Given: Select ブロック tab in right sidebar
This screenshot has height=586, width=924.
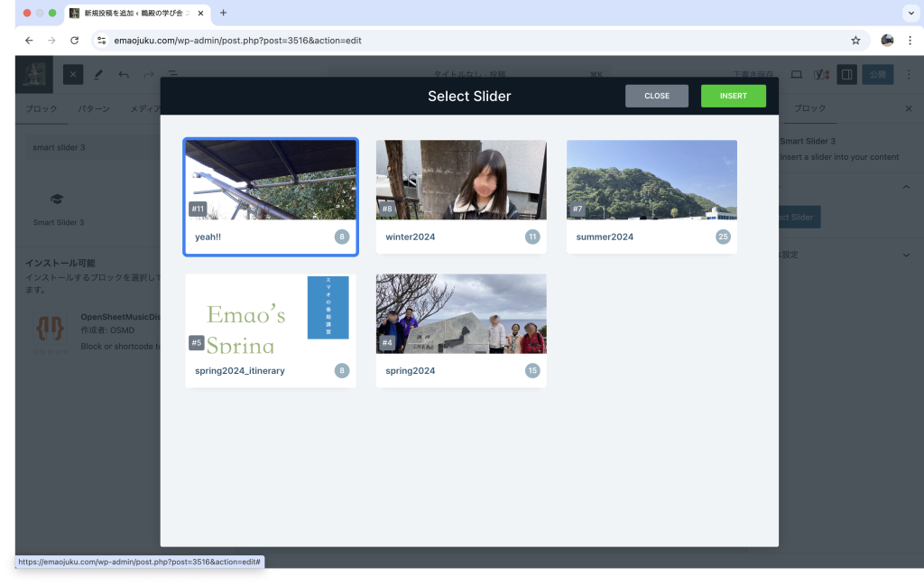Looking at the screenshot, I should click(x=809, y=108).
